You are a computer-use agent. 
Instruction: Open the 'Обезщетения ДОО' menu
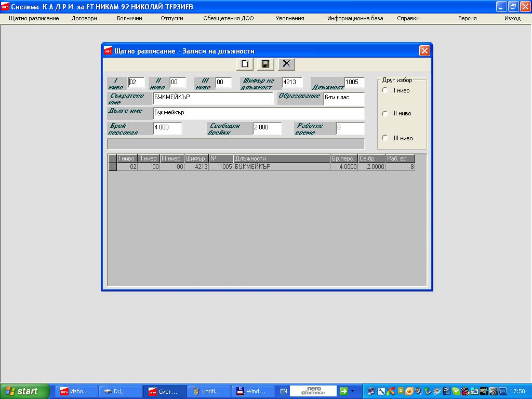229,18
